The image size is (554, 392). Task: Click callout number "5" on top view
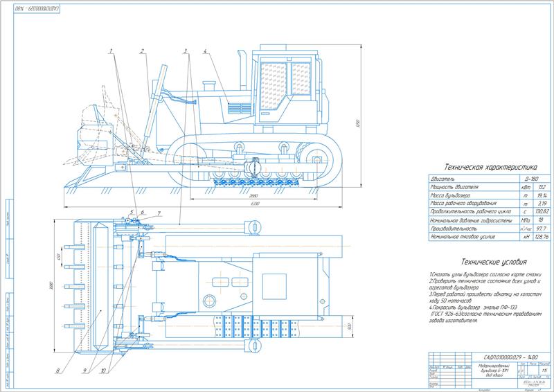(132, 213)
